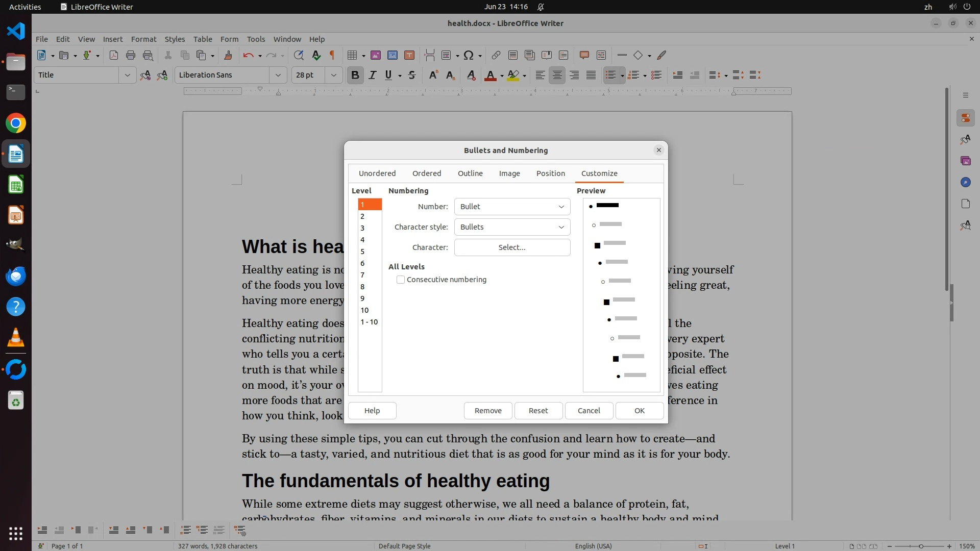Open the font size dropdown arrow
Image resolution: width=980 pixels, height=551 pixels.
[333, 76]
